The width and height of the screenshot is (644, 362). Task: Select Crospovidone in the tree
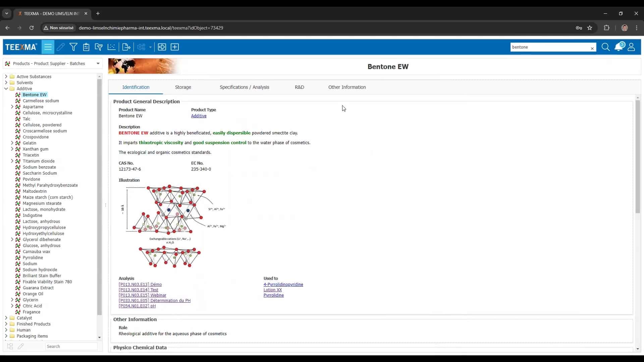point(36,137)
